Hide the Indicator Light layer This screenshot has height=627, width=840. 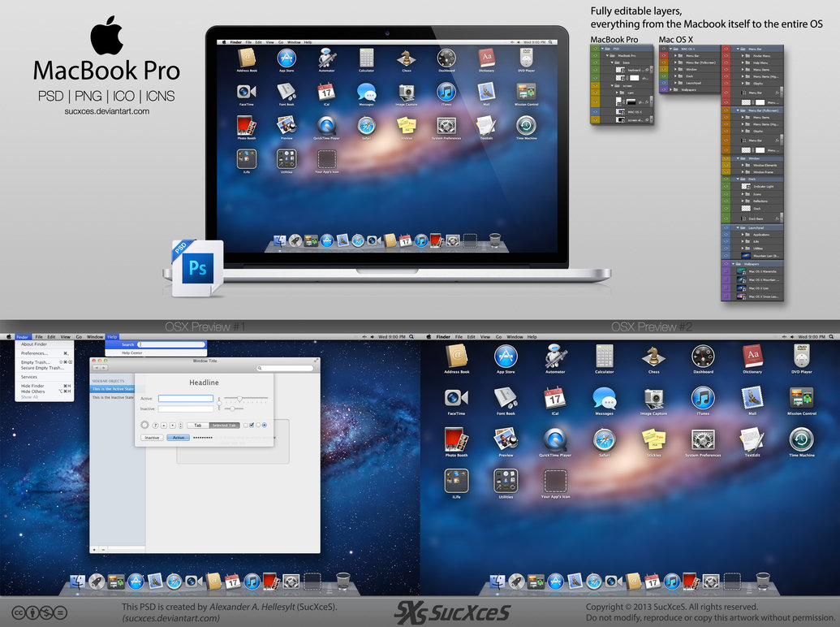click(x=726, y=187)
